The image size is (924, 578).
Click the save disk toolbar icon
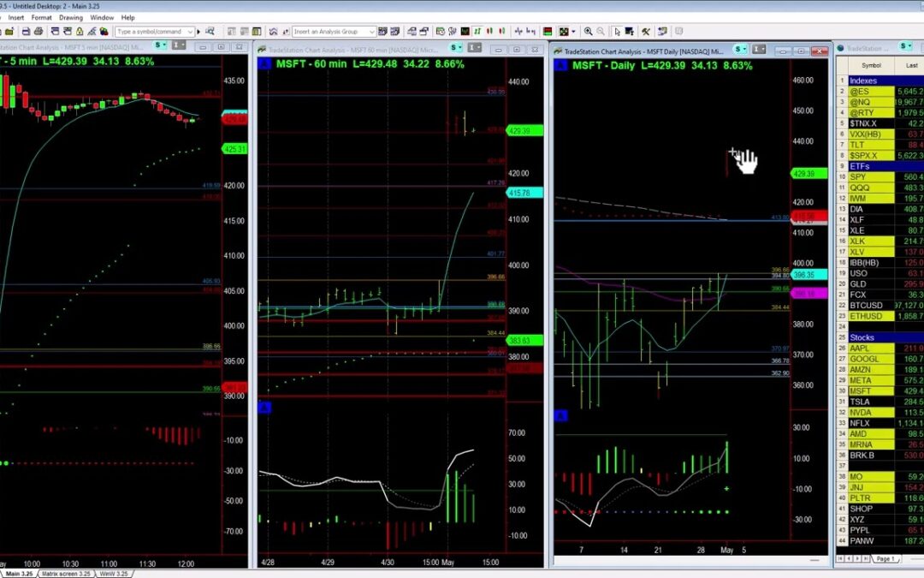tap(27, 32)
